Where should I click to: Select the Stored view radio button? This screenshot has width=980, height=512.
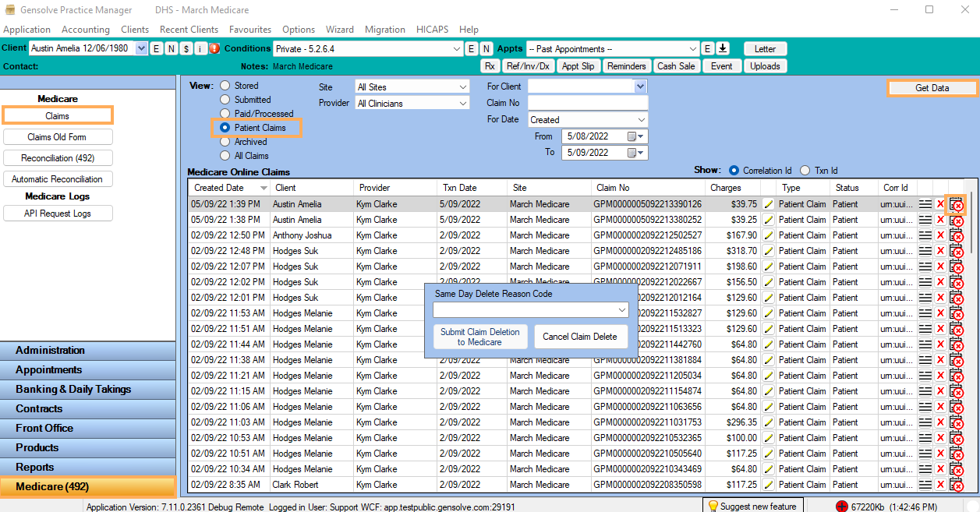coord(225,86)
